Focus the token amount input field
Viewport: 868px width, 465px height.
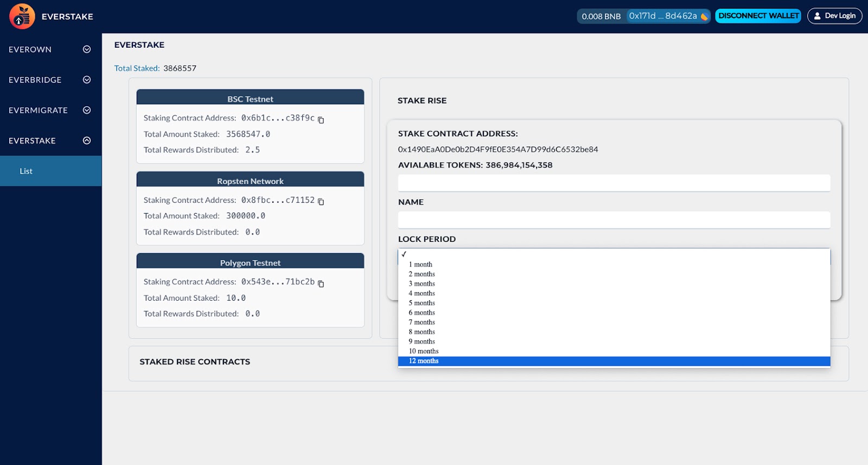coord(614,183)
